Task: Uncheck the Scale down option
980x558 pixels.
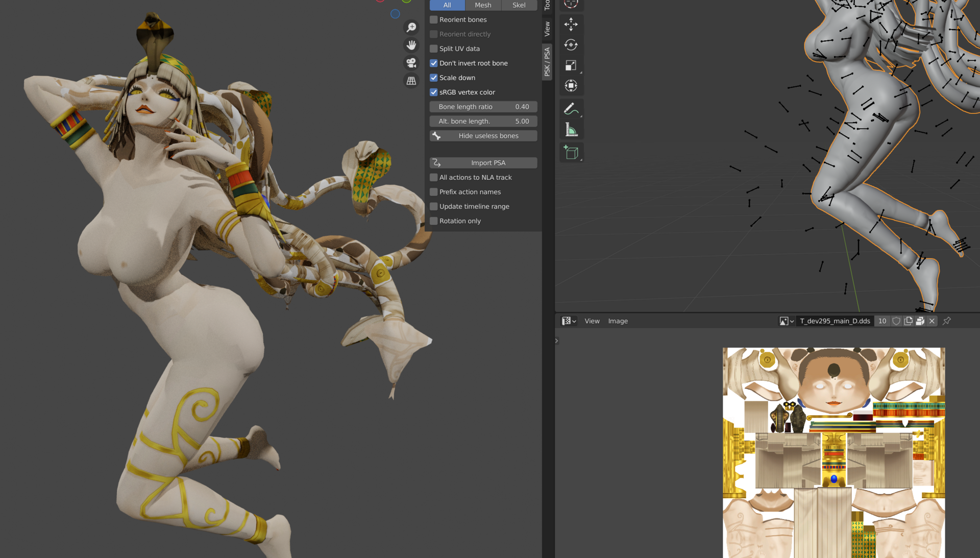Action: click(x=434, y=78)
